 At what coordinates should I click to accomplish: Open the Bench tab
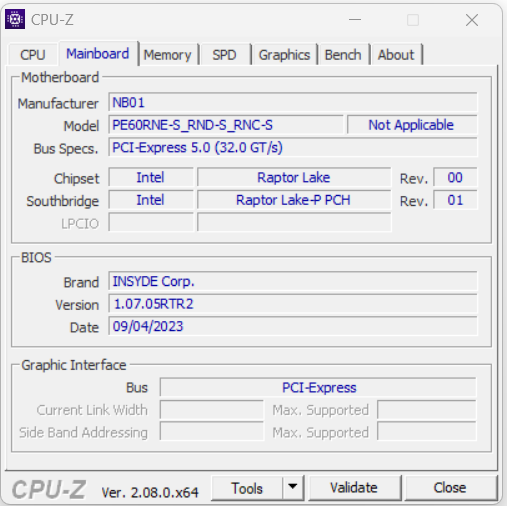(343, 55)
